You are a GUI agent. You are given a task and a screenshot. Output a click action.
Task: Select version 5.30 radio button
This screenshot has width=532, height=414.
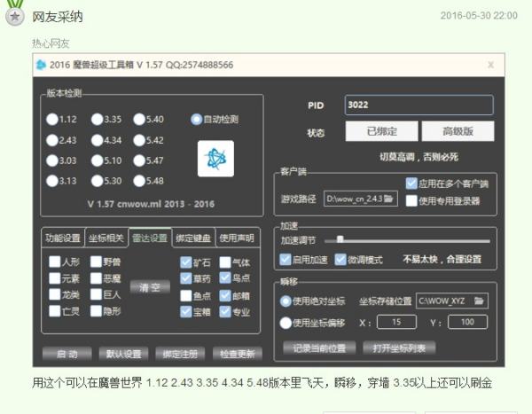97,181
